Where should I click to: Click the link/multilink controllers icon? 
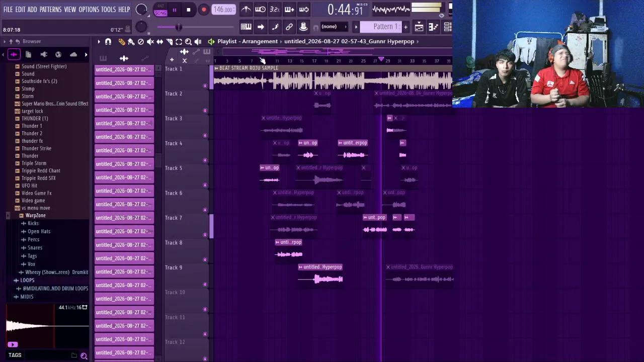[289, 27]
